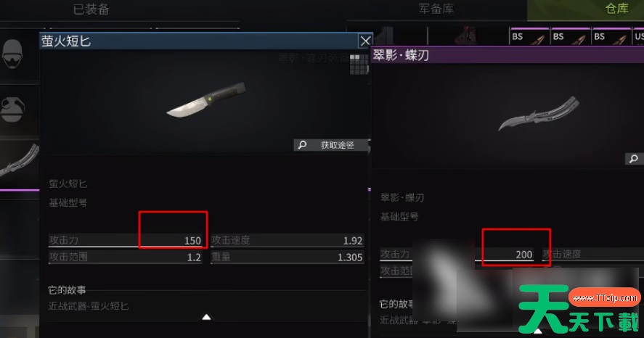Image resolution: width=644 pixels, height=338 pixels.
Task: Close the 萤火短匕 detail panel
Action: [365, 41]
